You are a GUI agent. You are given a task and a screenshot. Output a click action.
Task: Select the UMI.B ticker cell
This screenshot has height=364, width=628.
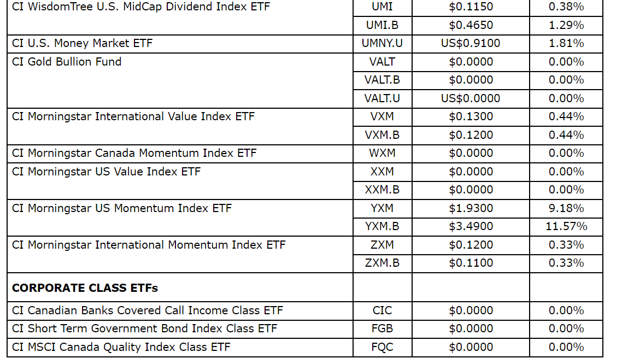(x=382, y=25)
